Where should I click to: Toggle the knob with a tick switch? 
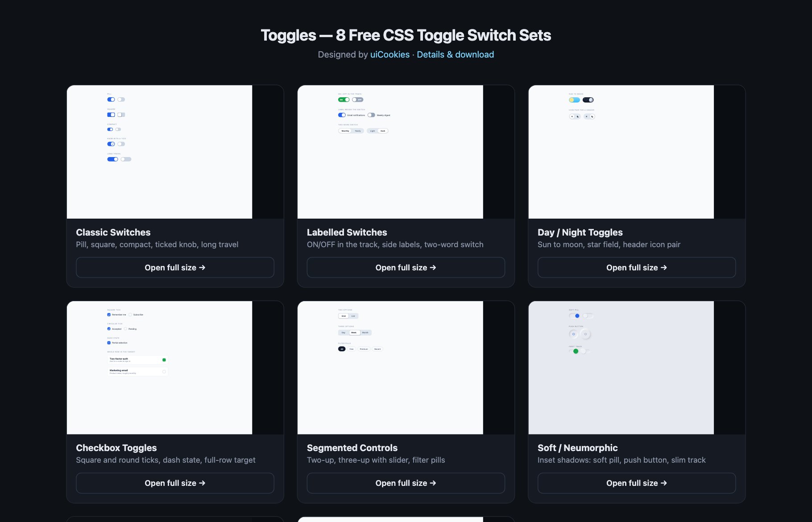pos(111,144)
